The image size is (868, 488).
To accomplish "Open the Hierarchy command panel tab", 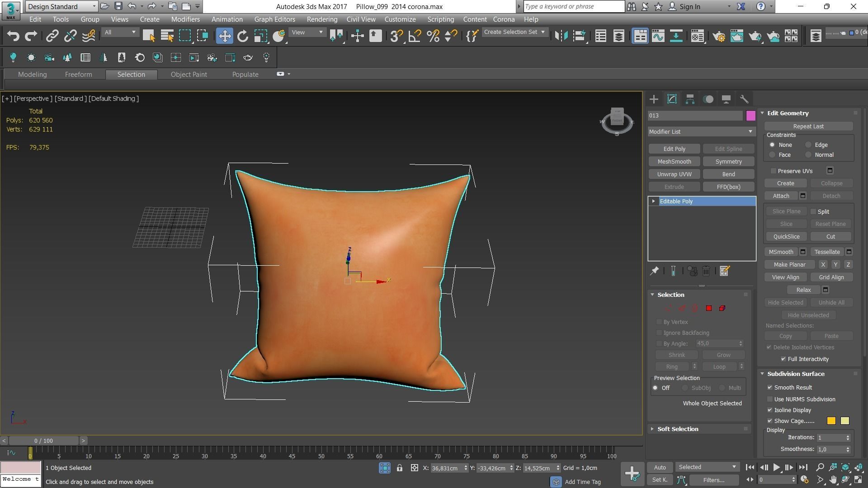I will (x=690, y=99).
